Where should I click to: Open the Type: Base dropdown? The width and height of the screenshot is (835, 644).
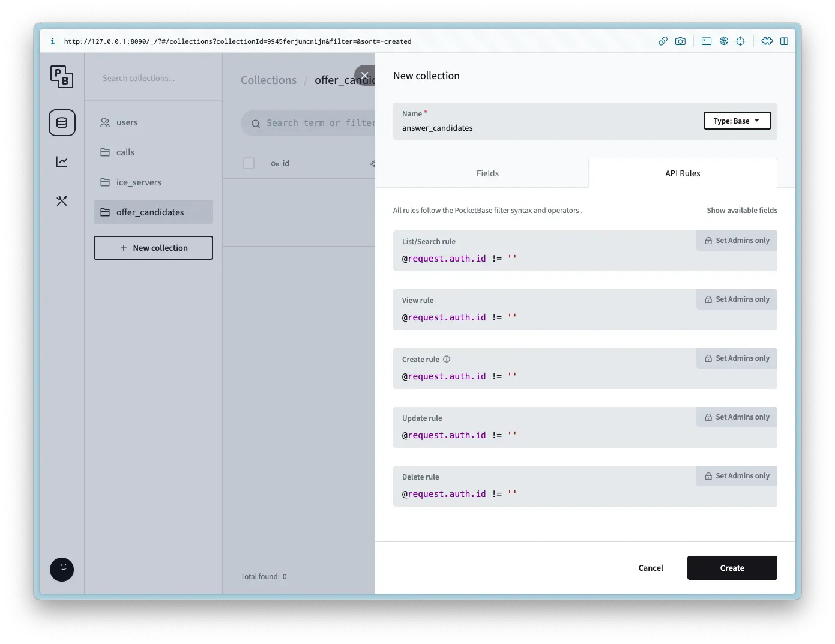pos(737,121)
